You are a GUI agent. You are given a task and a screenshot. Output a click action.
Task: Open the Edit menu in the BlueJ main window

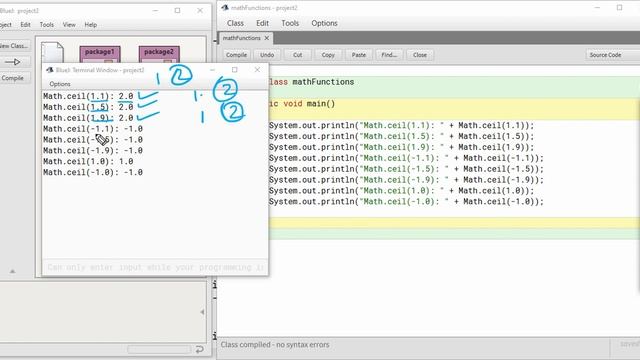(25, 24)
